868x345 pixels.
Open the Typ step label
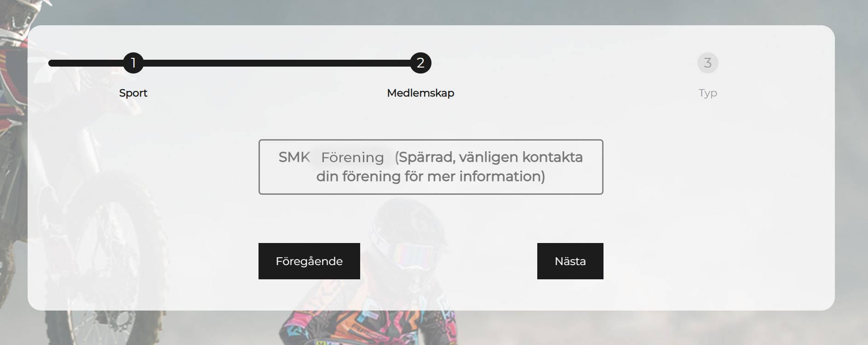pos(707,93)
